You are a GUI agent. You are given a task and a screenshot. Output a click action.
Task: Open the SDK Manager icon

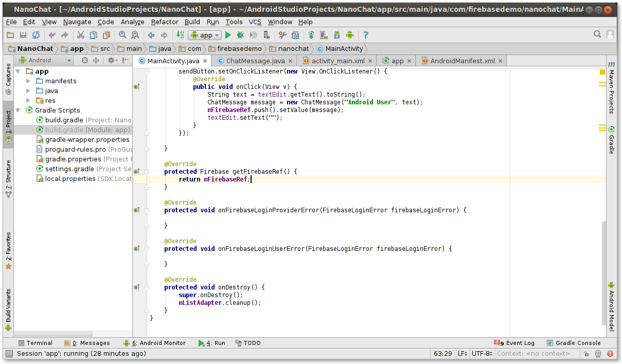tap(337, 35)
